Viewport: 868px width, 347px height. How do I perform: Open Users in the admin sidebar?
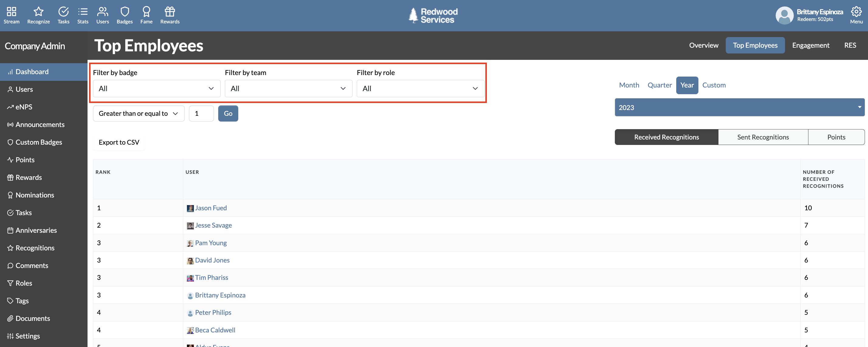pyautogui.click(x=44, y=89)
